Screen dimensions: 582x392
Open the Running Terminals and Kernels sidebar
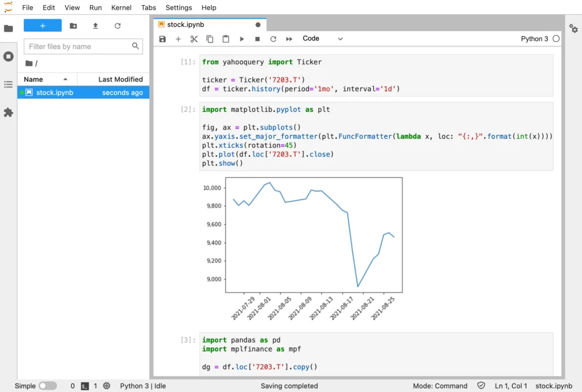point(9,56)
